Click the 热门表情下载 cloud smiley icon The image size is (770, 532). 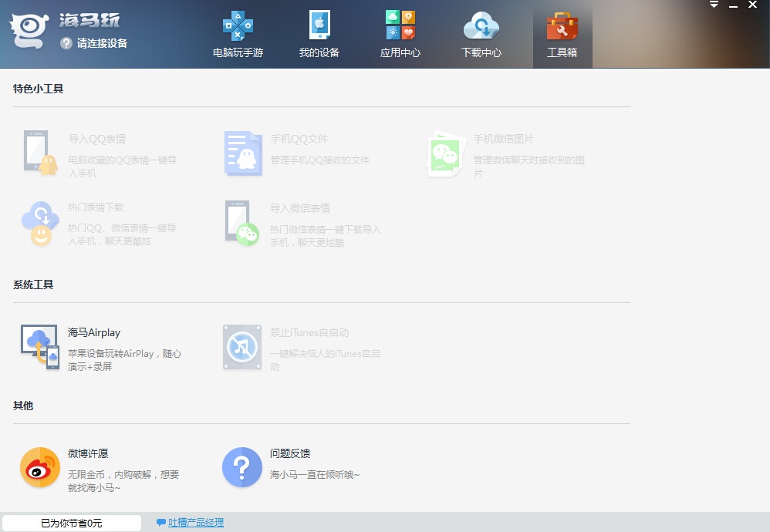[40, 224]
